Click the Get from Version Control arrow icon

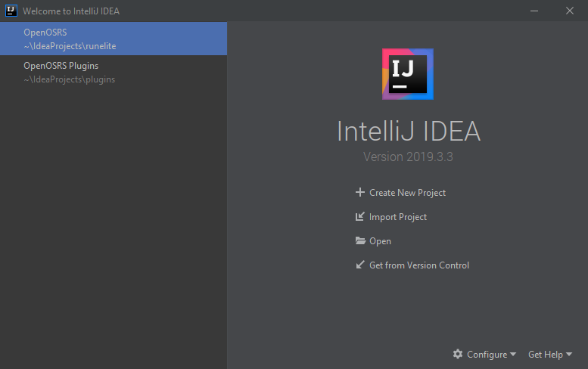coord(360,265)
